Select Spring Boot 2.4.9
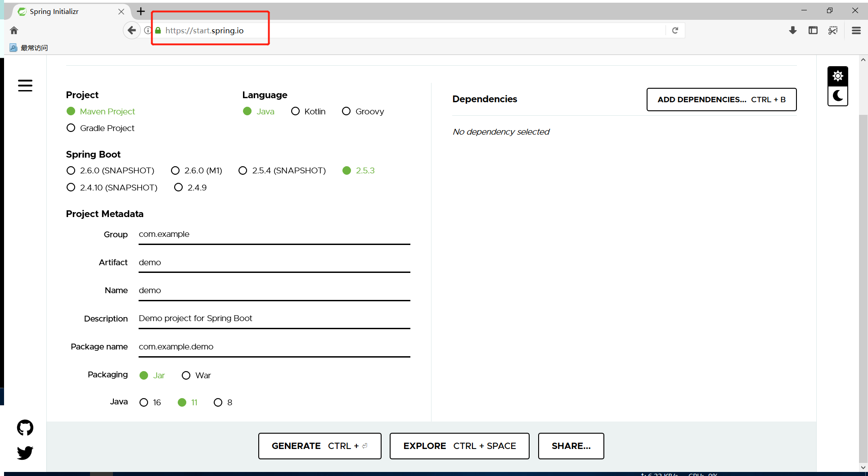The image size is (868, 476). pyautogui.click(x=190, y=187)
